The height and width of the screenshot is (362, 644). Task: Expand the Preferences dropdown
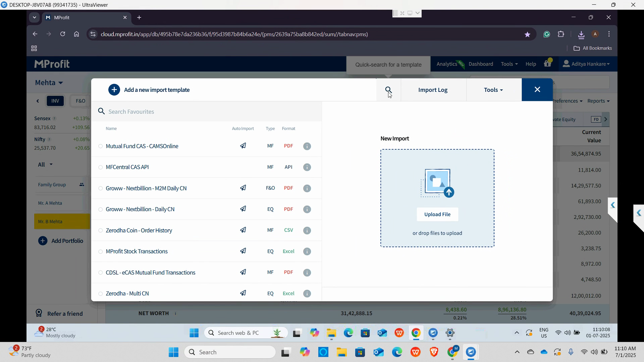pyautogui.click(x=567, y=101)
